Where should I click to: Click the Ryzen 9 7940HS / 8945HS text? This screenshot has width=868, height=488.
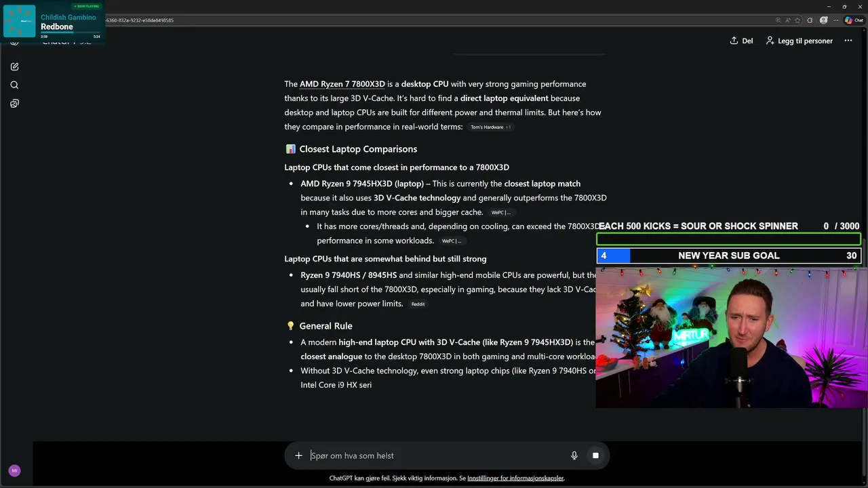click(349, 275)
